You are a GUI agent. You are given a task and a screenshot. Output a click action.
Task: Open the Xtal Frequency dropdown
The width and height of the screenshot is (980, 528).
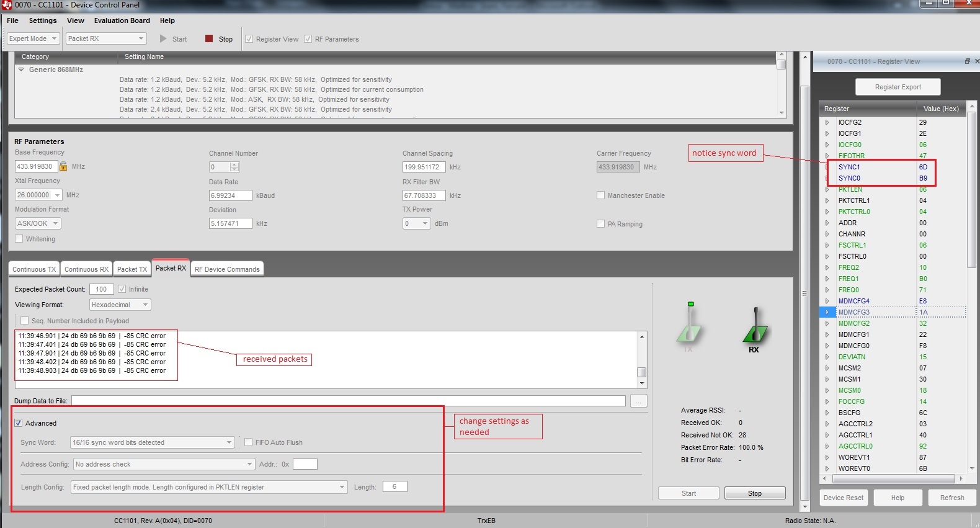click(38, 195)
